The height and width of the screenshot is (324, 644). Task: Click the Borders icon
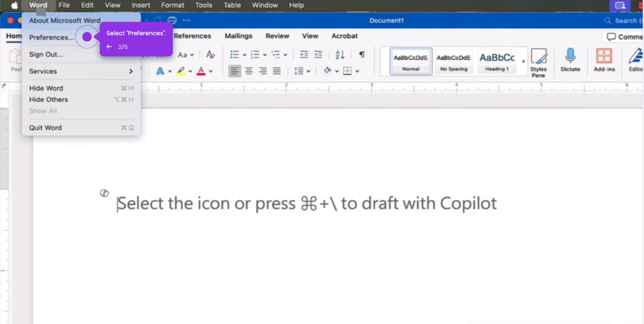coord(347,71)
